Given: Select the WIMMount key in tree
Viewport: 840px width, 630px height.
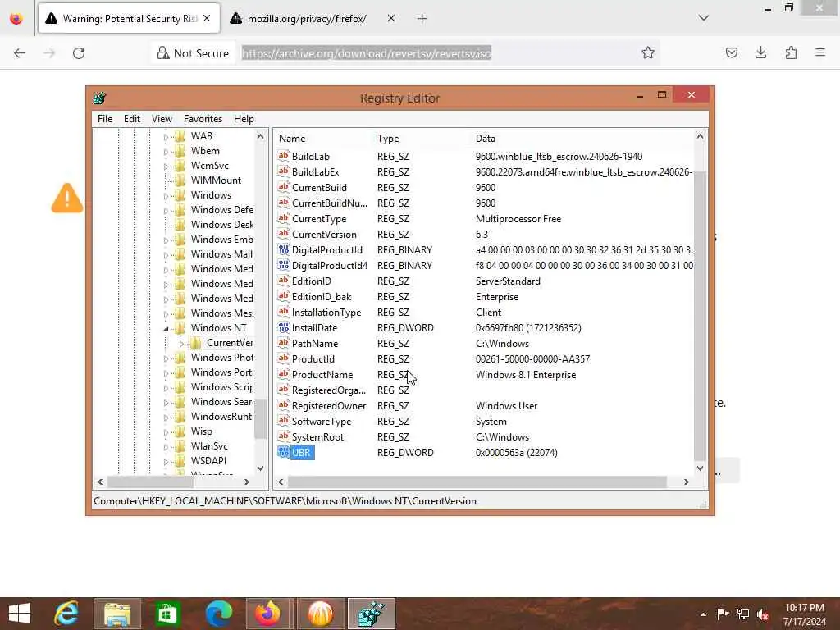Looking at the screenshot, I should point(216,180).
